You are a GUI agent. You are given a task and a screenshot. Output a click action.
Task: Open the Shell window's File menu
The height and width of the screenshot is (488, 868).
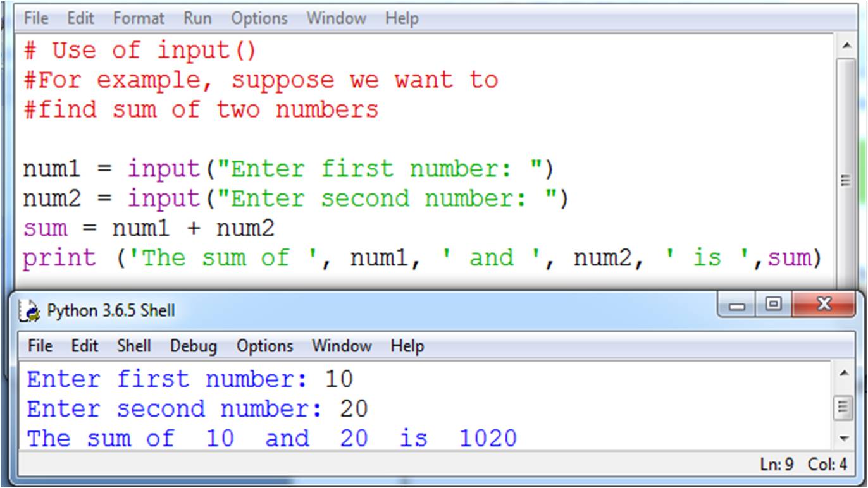click(x=40, y=346)
